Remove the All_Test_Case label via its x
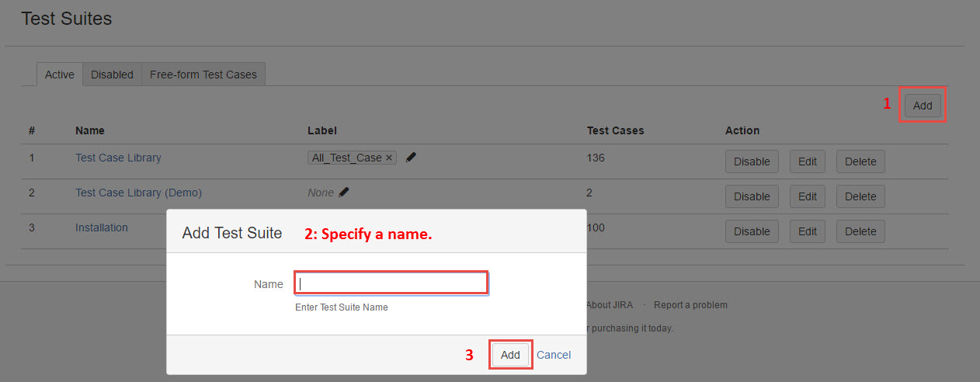 pyautogui.click(x=389, y=158)
